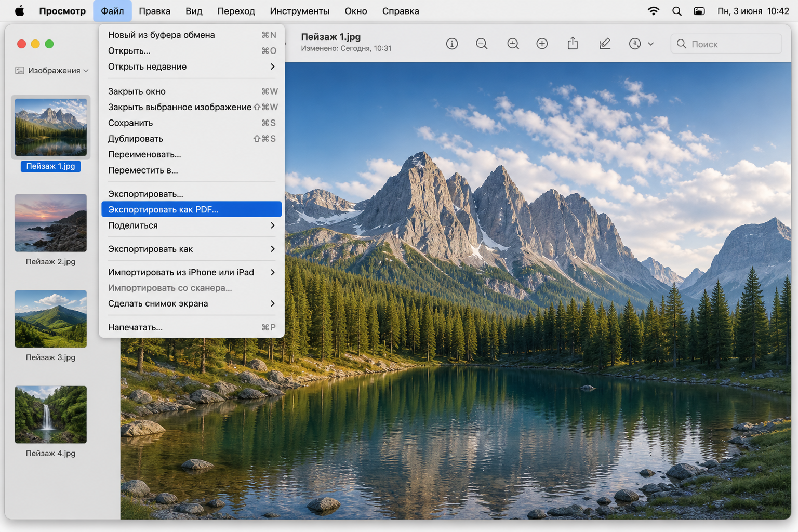Select Напечатать… menu item
Viewport: 798px width, 532px height.
(192, 327)
